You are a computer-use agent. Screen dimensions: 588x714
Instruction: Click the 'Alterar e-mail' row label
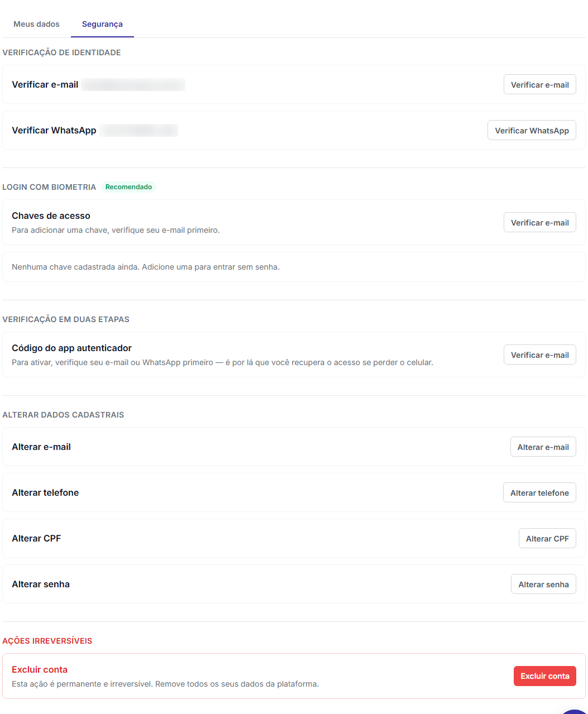tap(41, 447)
